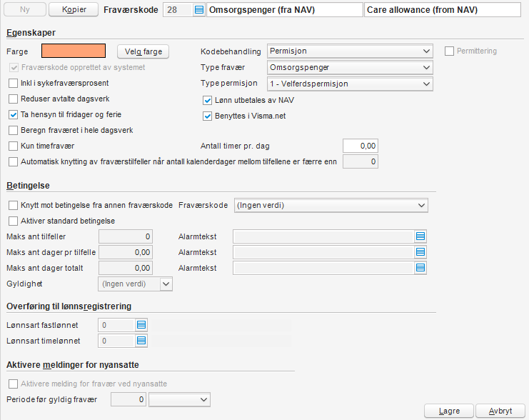Viewport: 529px width, 420px height.
Task: Expand Fraværskode dropdown under Betingelse
Action: (331, 205)
